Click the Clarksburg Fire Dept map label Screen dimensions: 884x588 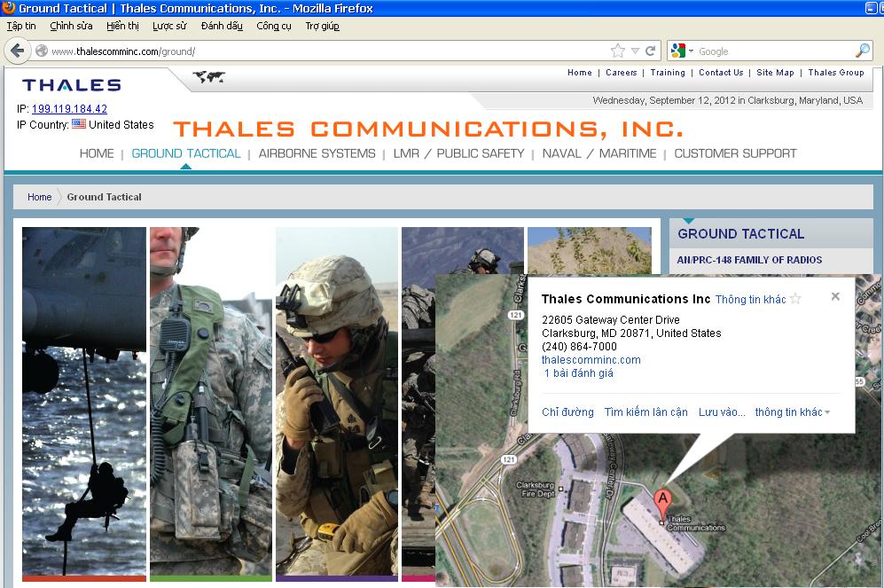[x=536, y=490]
